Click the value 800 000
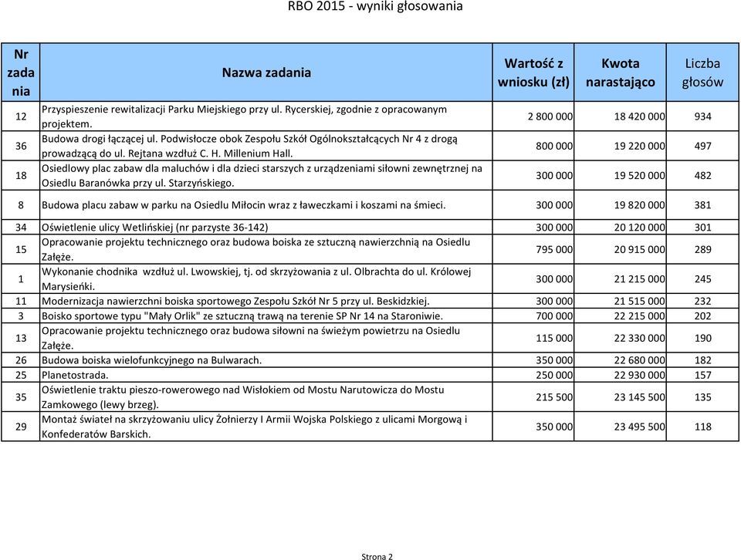Viewport: 741px width, 560px height. (554, 146)
